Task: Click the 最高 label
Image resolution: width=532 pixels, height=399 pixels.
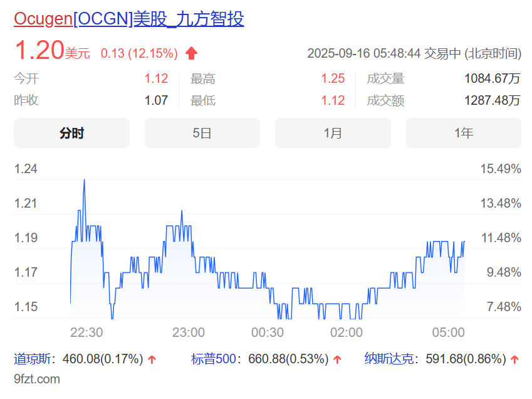Action: (x=203, y=79)
